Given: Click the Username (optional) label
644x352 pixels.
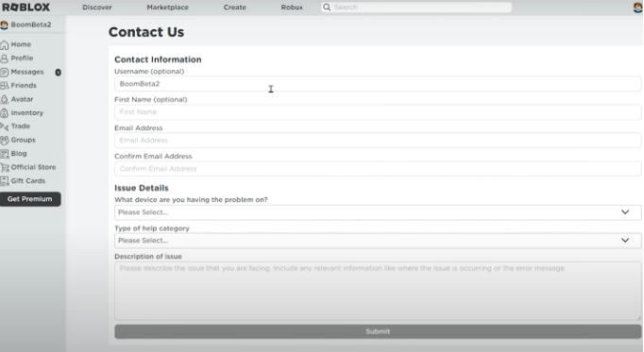Looking at the screenshot, I should pos(149,72).
